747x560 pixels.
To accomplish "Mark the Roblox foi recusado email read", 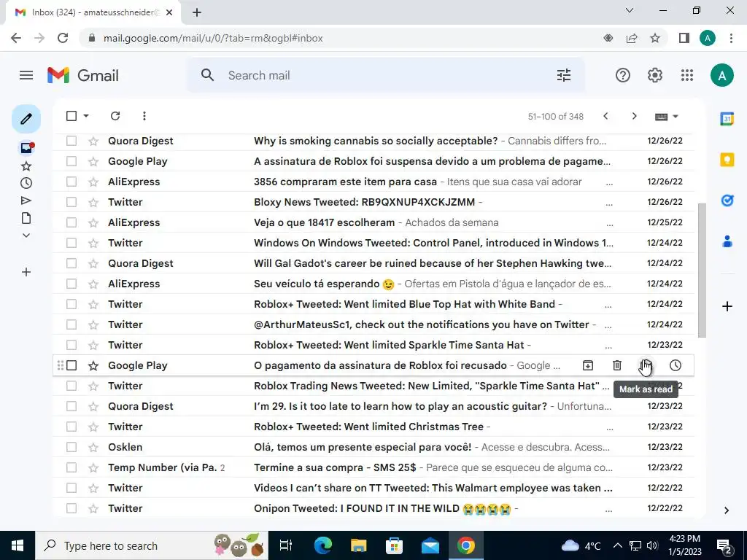I will [646, 365].
